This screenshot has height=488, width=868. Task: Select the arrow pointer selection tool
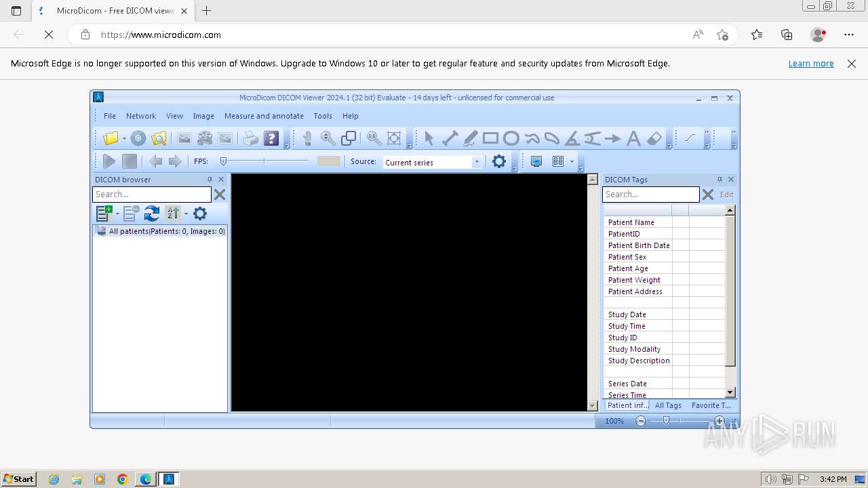(x=429, y=138)
